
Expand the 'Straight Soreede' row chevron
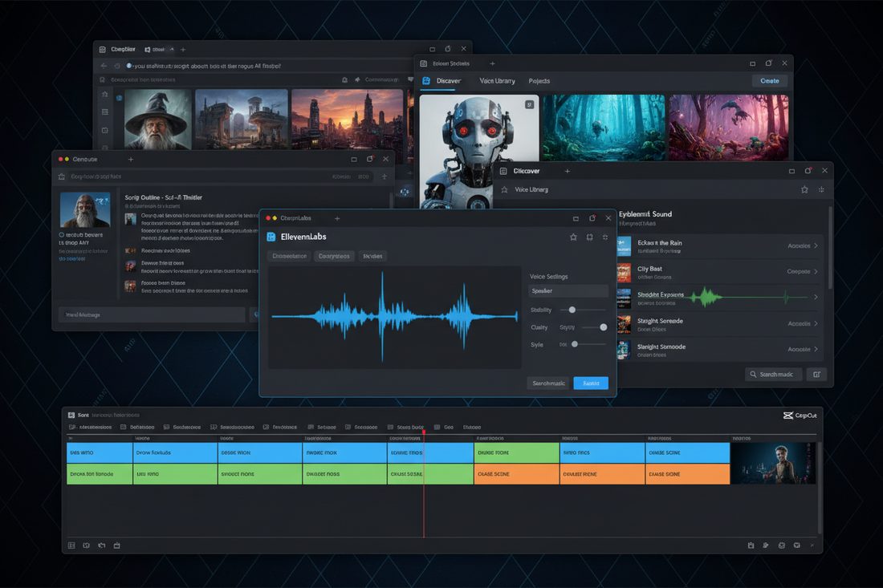(x=816, y=323)
